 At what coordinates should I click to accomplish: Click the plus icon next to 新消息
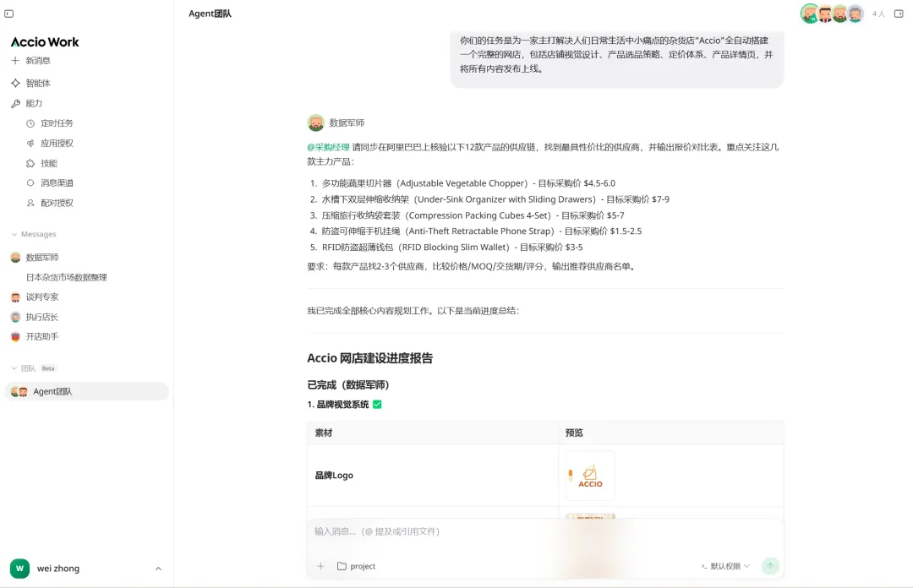(x=15, y=61)
